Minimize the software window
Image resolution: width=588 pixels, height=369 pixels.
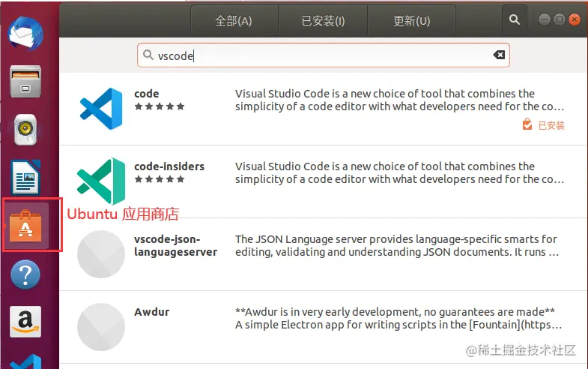(544, 19)
